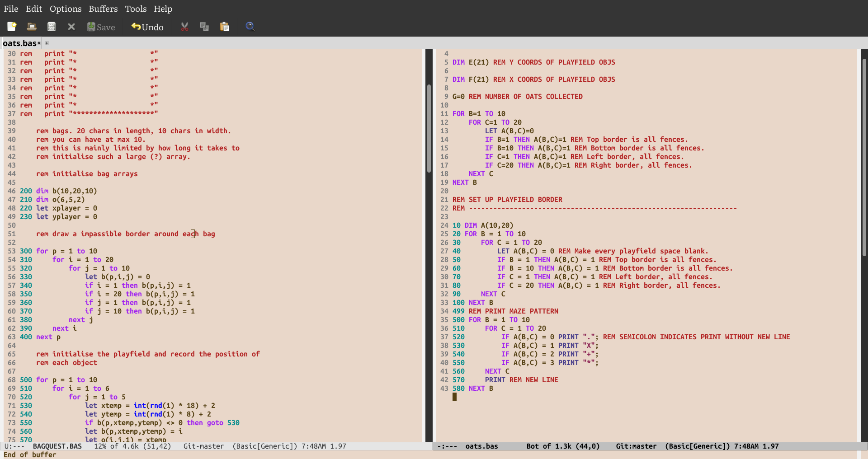Click 'REM Make every playfield space blank.'
Viewport: 868px width, 459px height.
pyautogui.click(x=633, y=251)
